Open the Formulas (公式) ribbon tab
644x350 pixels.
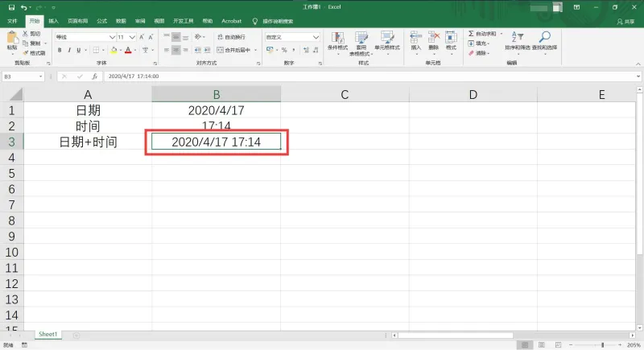click(101, 21)
